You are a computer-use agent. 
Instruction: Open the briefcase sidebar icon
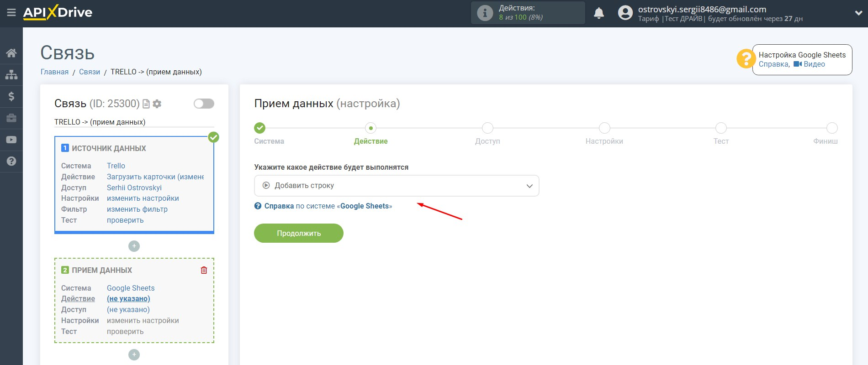click(x=11, y=118)
